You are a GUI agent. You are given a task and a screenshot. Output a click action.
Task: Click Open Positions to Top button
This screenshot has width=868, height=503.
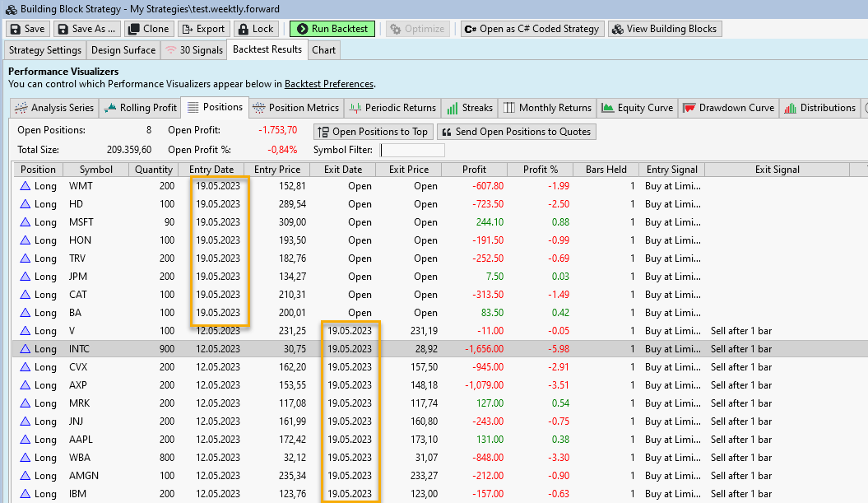point(373,132)
